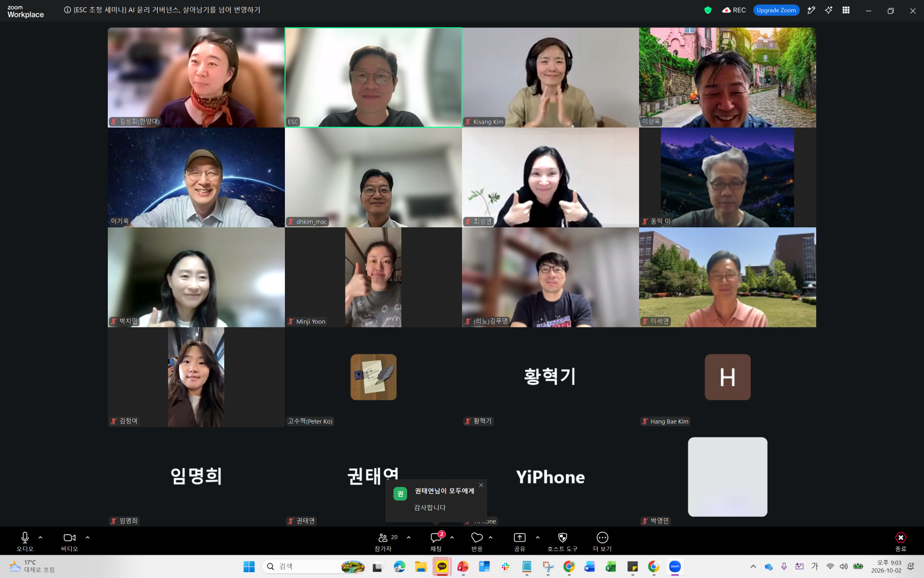Open the encryption shield info
The image size is (924, 578).
point(708,10)
